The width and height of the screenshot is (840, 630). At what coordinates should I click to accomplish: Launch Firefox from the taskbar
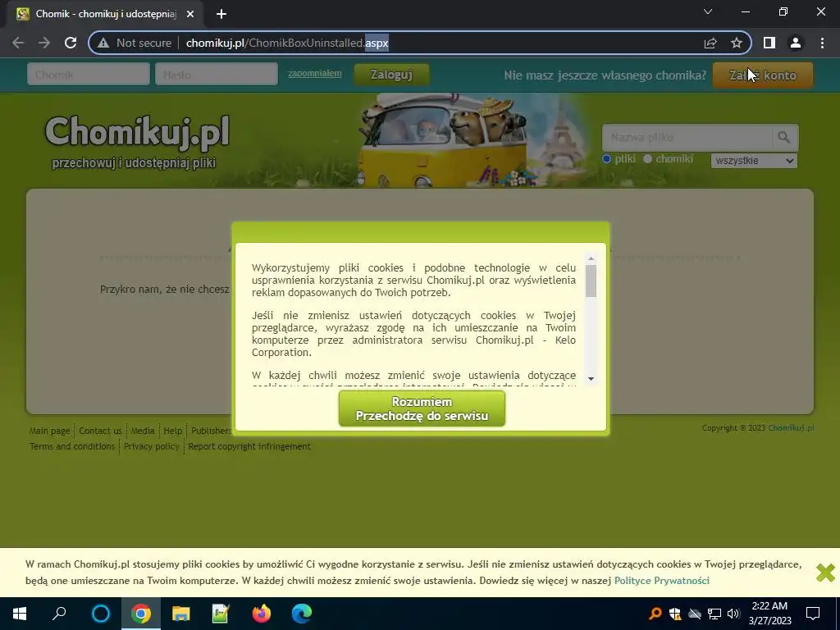click(x=262, y=614)
